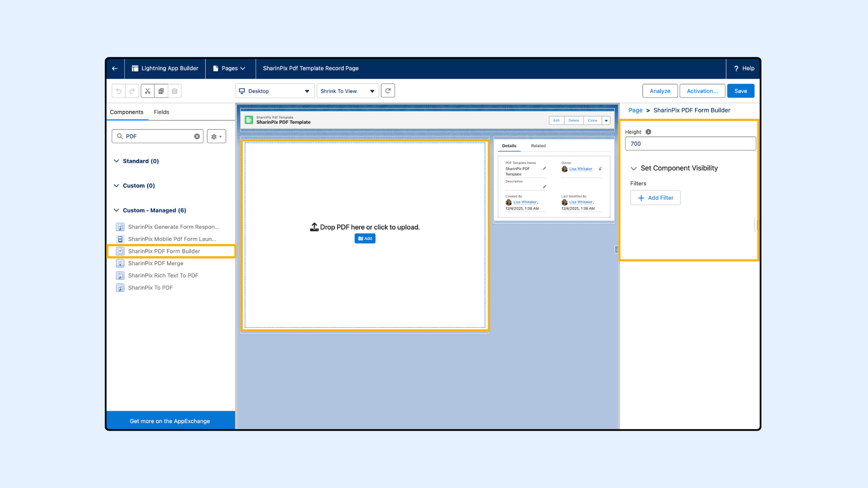The width and height of the screenshot is (868, 488).
Task: Click the back arrow icon
Action: 115,68
